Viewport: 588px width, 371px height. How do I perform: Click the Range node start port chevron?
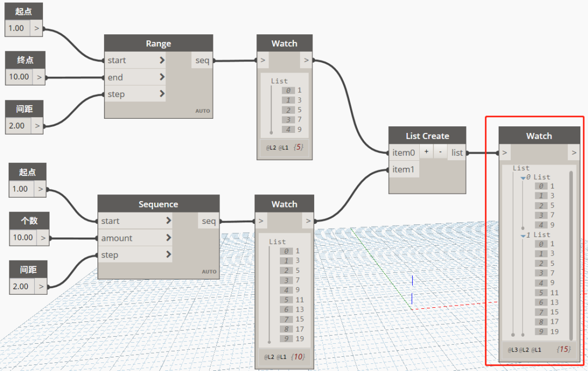pos(162,60)
